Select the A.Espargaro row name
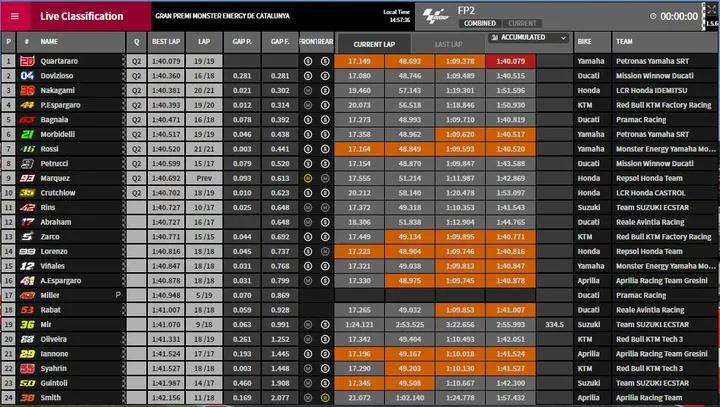 pos(61,281)
